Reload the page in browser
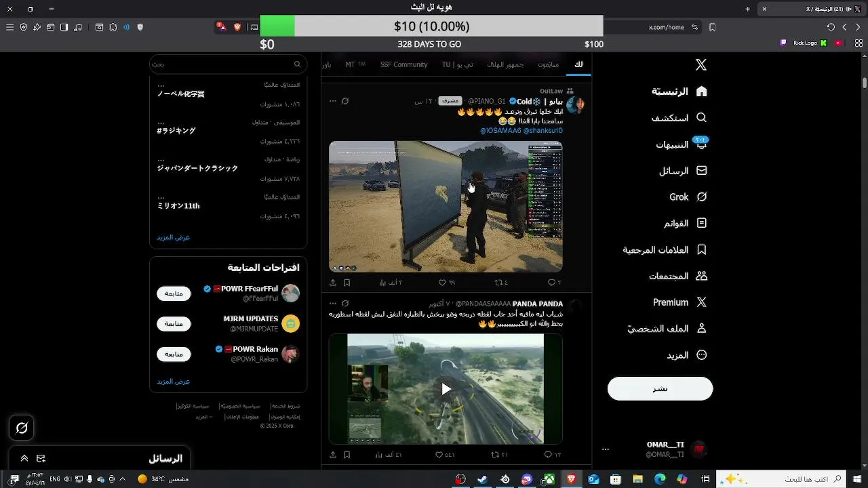This screenshot has height=488, width=868. (831, 27)
